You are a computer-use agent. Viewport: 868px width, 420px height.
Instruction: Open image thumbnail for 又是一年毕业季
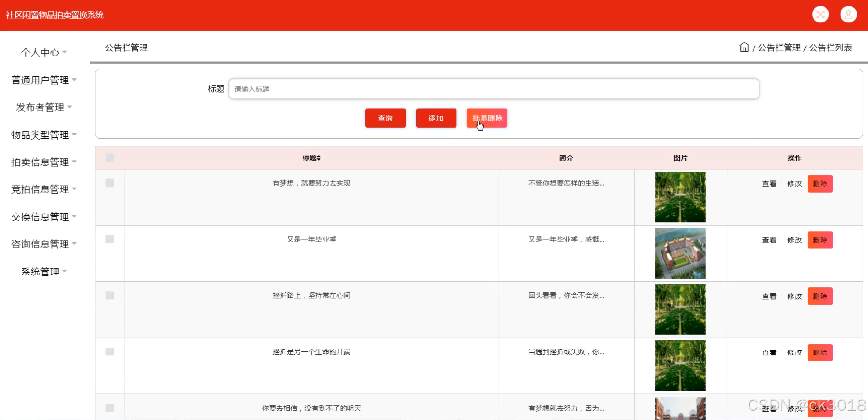(x=680, y=253)
